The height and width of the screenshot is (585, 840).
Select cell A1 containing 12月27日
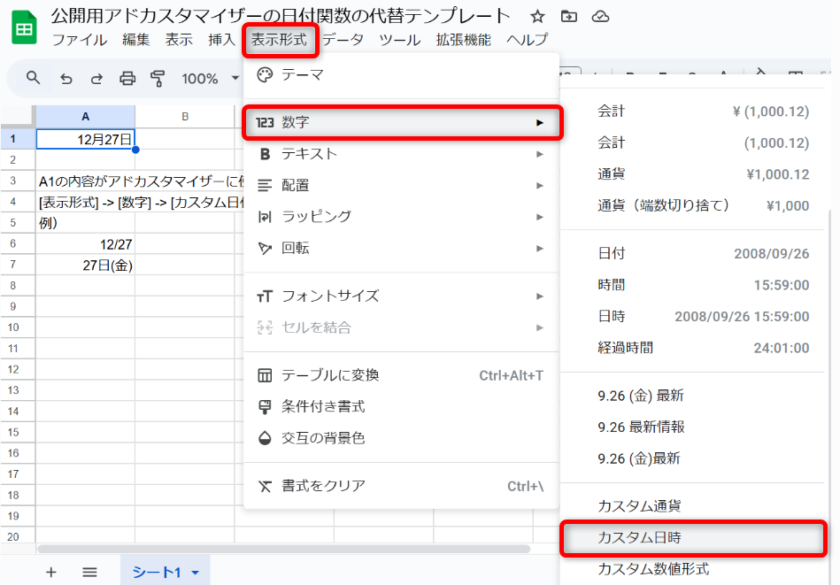85,139
